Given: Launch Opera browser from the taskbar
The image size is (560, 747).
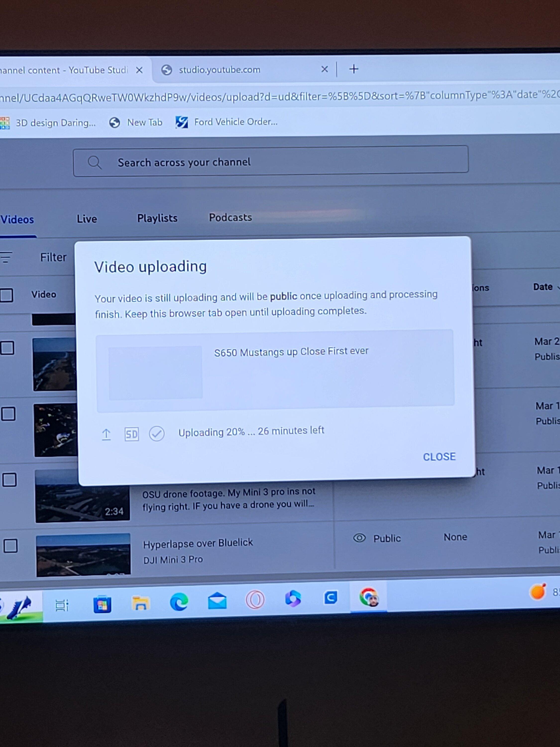Looking at the screenshot, I should click(x=255, y=600).
